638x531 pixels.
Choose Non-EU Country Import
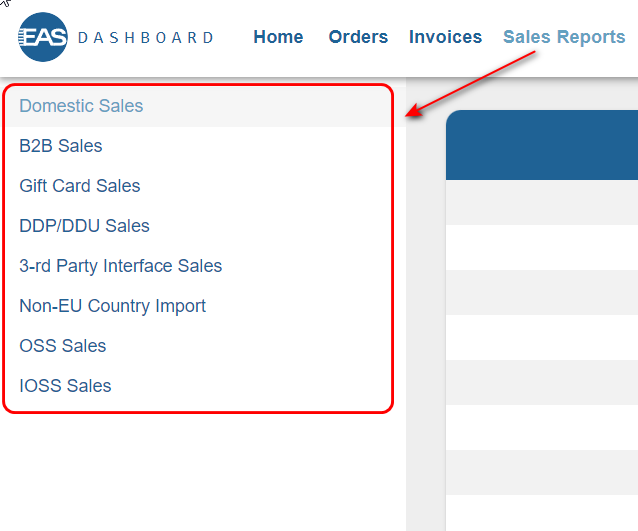(112, 306)
